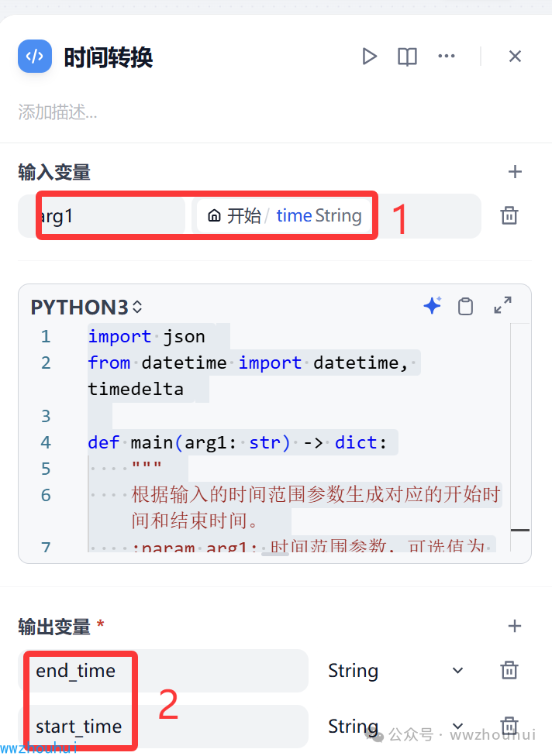Open the three-dot more options menu

pos(447,56)
